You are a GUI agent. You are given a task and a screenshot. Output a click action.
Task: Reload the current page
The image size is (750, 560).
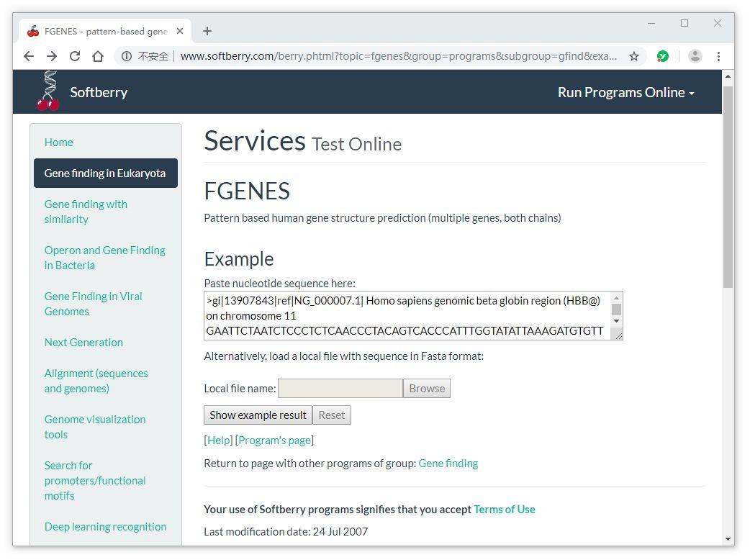click(75, 56)
